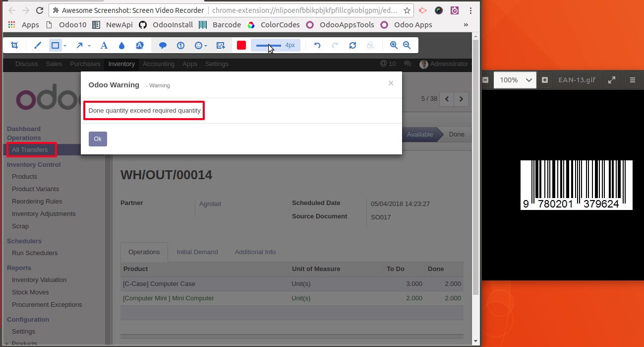Screen dimensions: 644x347
Task: Undo the last annotation
Action: 317,45
